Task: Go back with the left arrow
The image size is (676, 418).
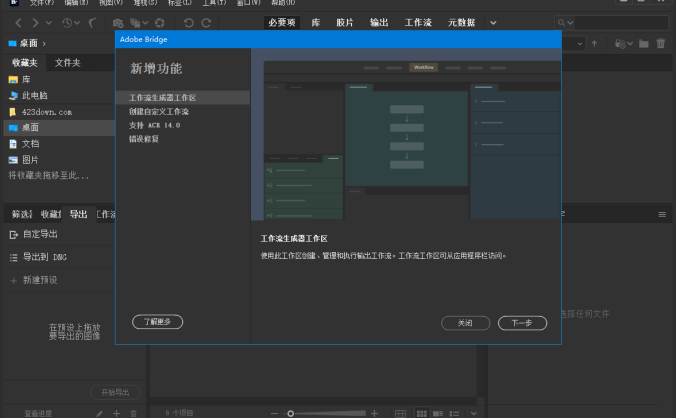Action: [19, 23]
